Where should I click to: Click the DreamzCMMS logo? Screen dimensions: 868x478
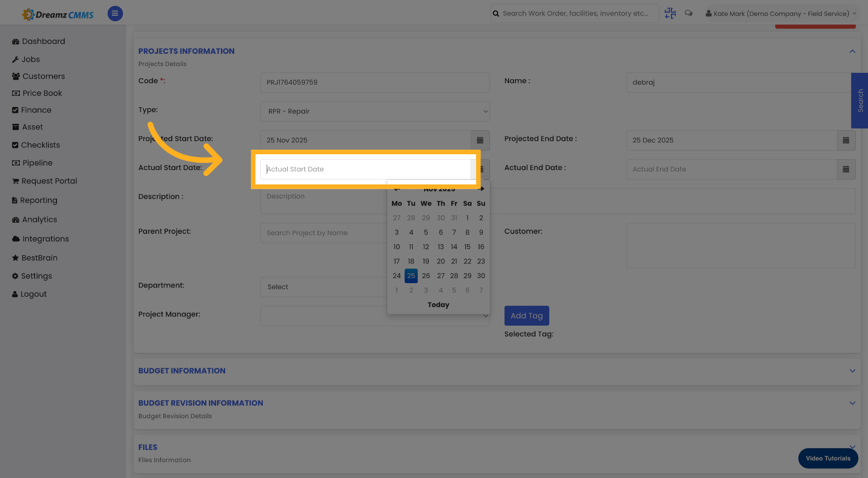tap(58, 14)
